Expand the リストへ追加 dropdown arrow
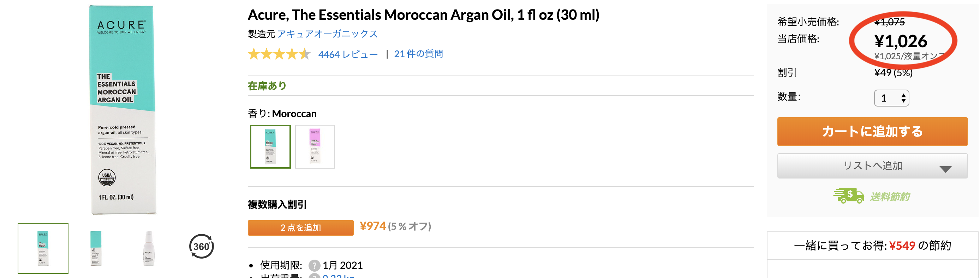 click(945, 169)
